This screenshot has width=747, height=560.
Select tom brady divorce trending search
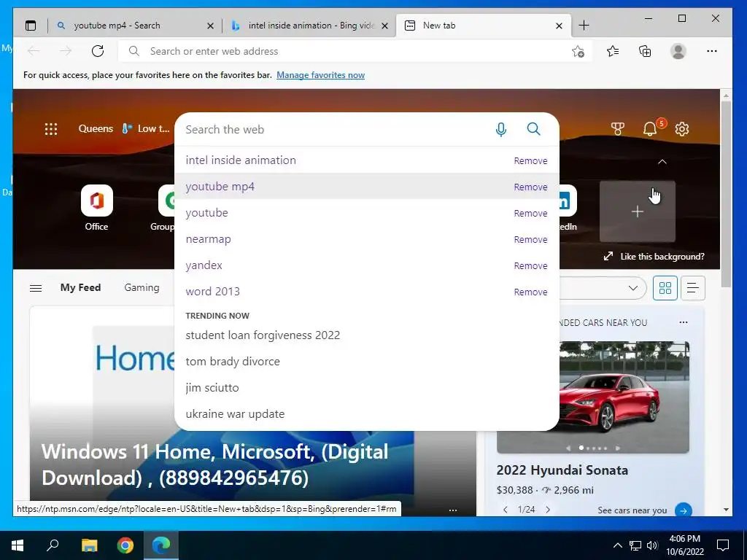pos(233,362)
